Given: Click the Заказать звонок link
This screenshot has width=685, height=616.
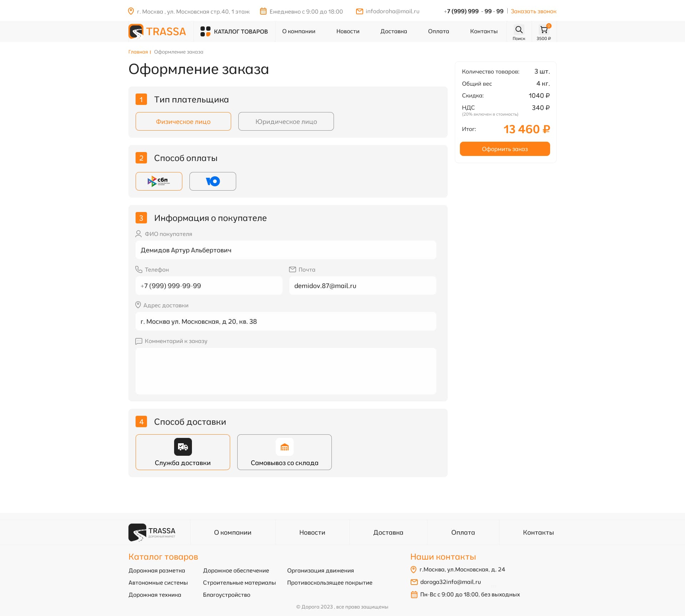Looking at the screenshot, I should 533,11.
